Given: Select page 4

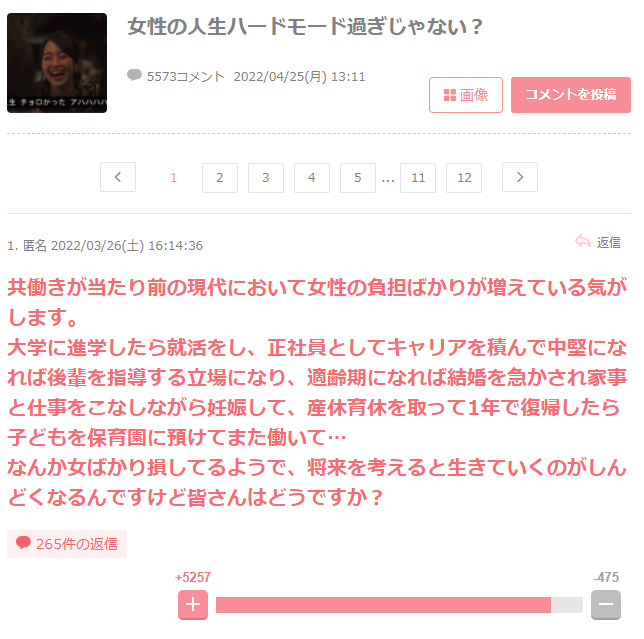Looking at the screenshot, I should point(312,178).
